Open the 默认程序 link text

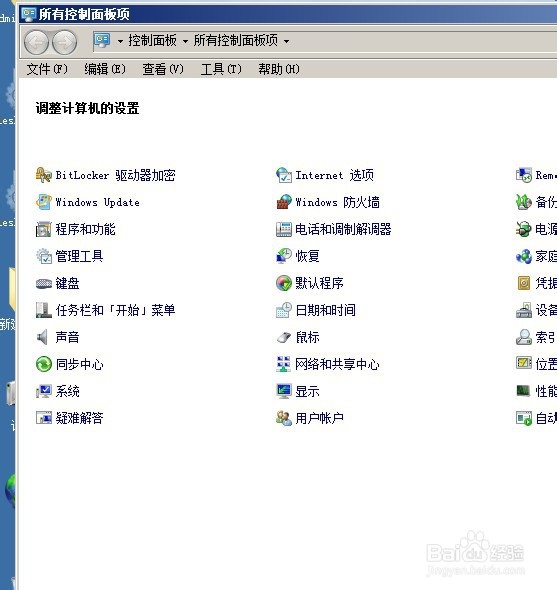(319, 283)
